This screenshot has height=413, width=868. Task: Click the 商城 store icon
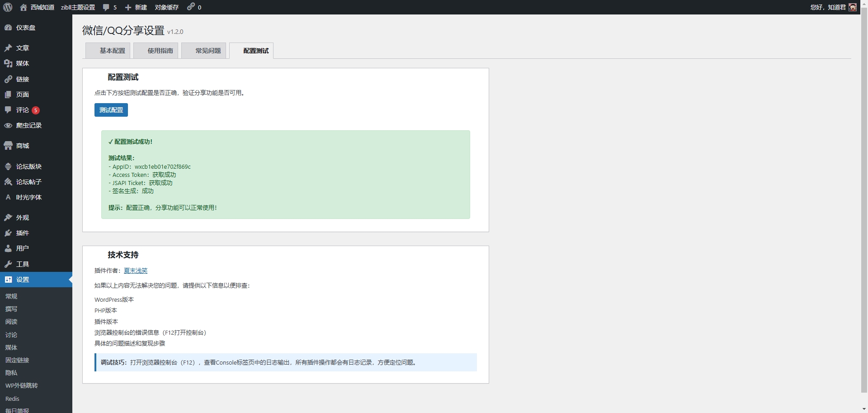8,146
